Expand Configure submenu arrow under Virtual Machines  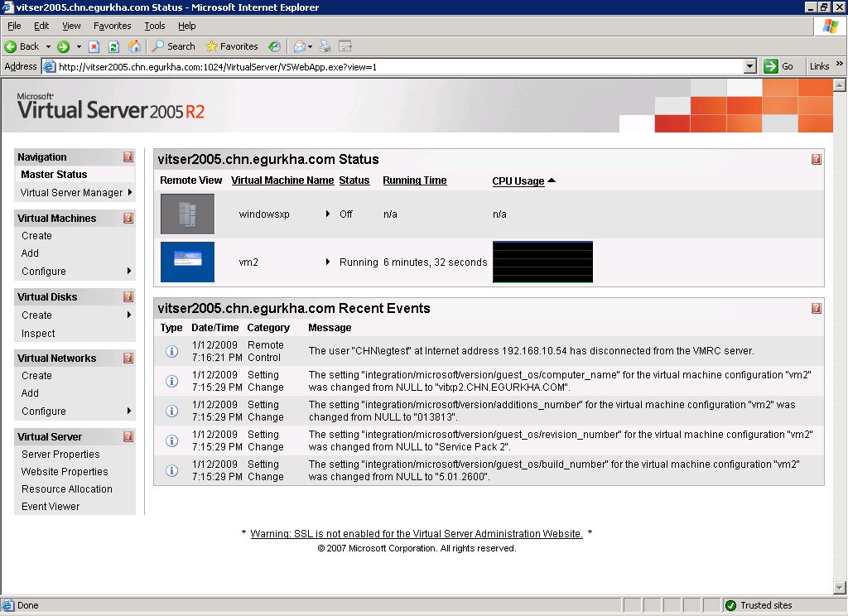click(128, 271)
